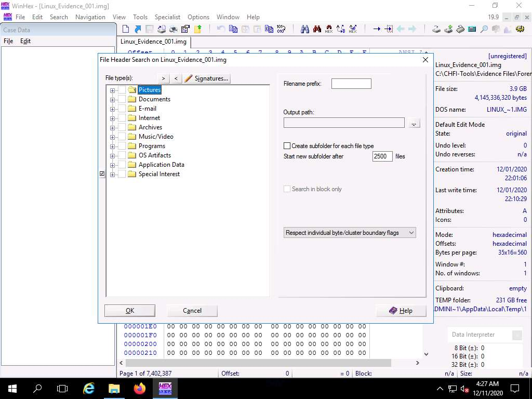
Task: Select the Linux_Evidence_001.img tab
Action: coord(154,42)
